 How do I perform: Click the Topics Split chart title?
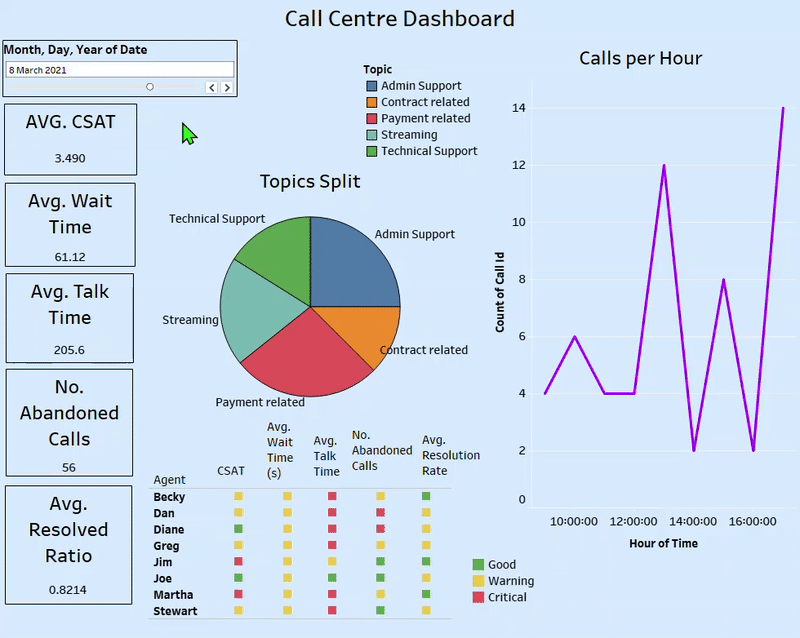pyautogui.click(x=310, y=182)
